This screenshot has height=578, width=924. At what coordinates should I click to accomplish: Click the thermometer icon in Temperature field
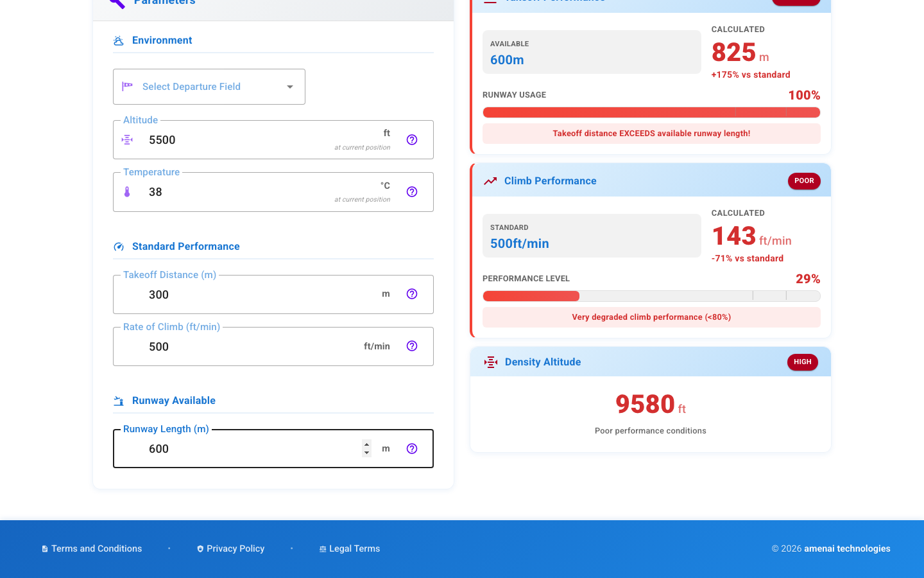coord(127,192)
